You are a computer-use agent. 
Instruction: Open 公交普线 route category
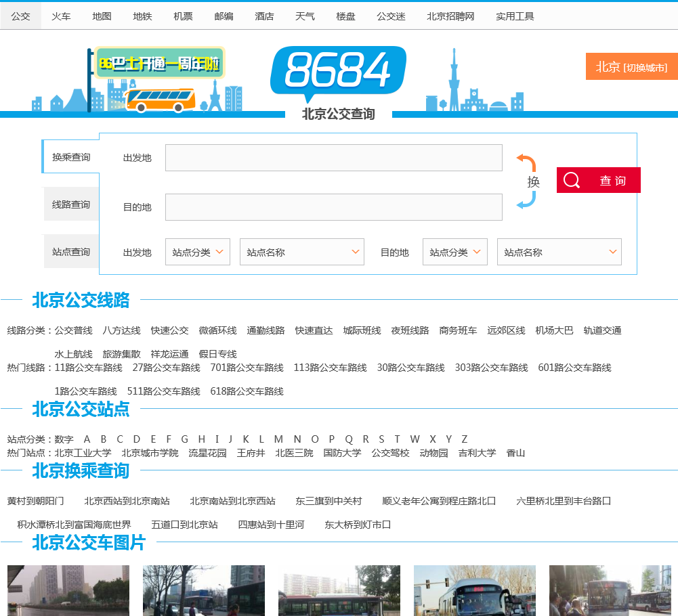point(74,331)
